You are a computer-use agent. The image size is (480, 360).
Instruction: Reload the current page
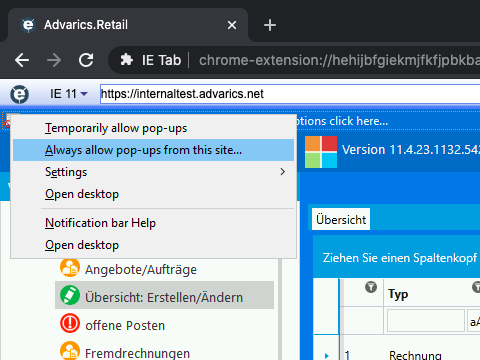(86, 60)
